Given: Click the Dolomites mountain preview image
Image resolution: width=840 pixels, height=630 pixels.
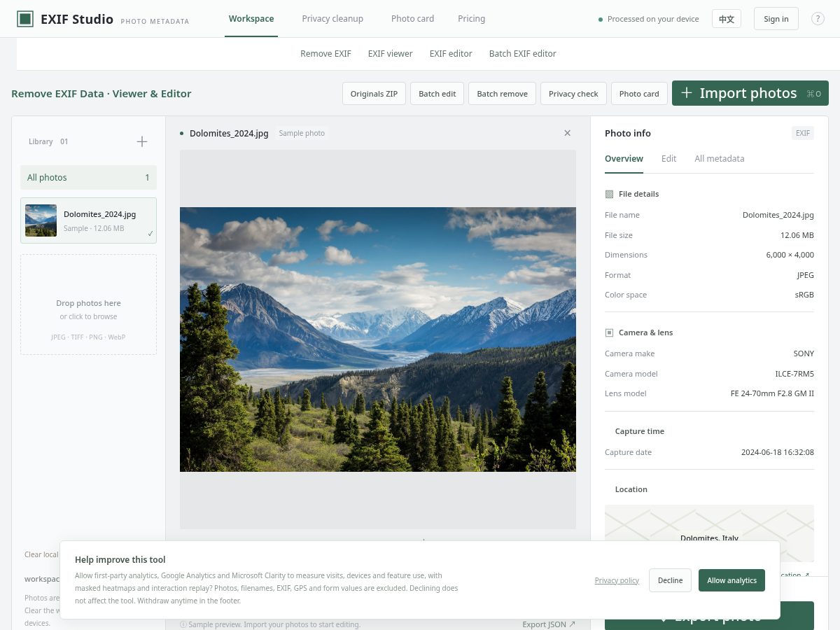Looking at the screenshot, I should pyautogui.click(x=378, y=339).
